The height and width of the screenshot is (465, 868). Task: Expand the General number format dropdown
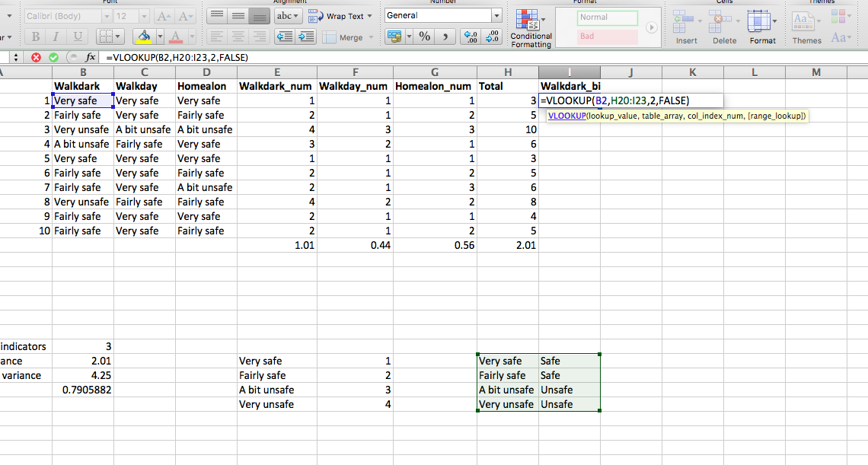coord(496,15)
